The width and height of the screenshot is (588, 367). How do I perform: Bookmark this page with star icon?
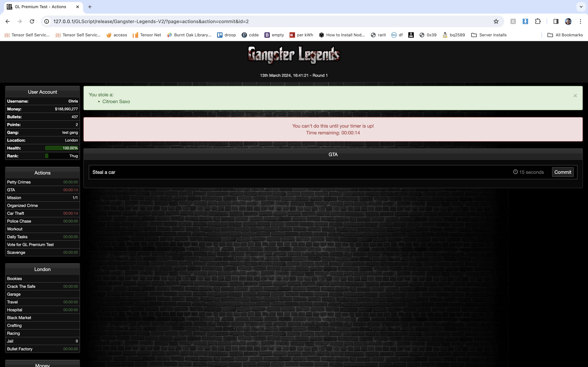[496, 21]
